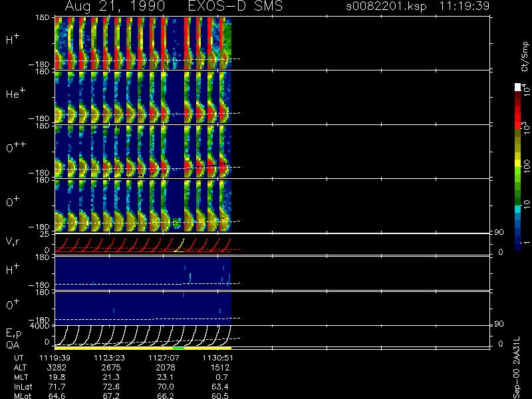Click the InLat value "63.4"
Viewport: 532px width, 399px height.
pyautogui.click(x=220, y=387)
